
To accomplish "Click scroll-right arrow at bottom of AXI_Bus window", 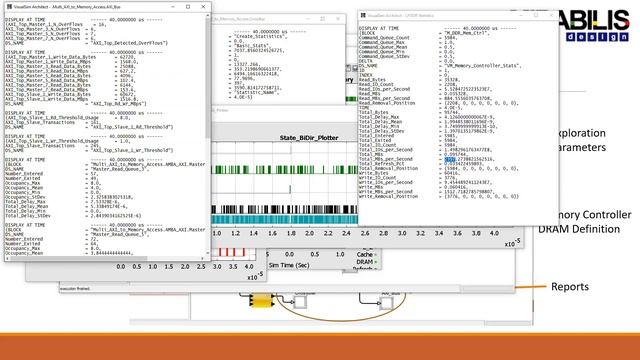I will [203, 258].
